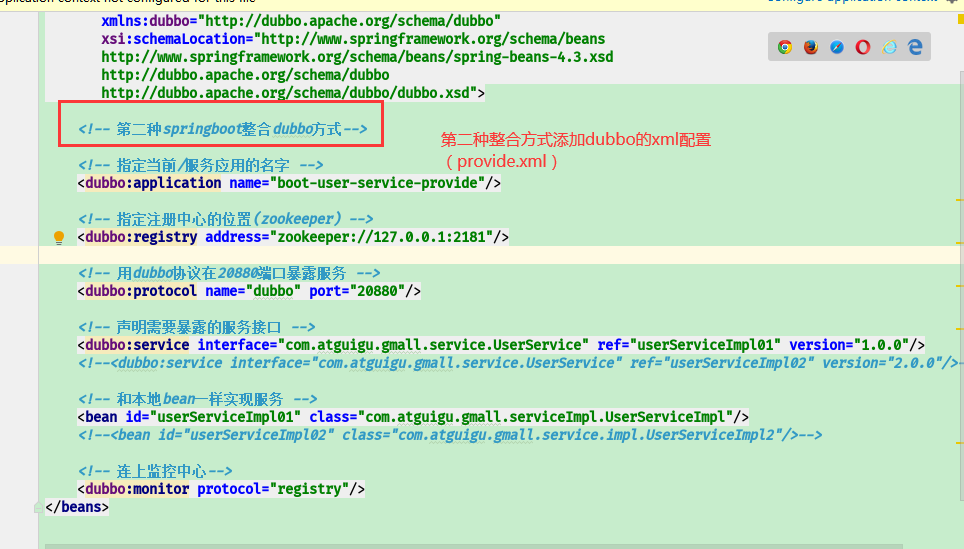
Task: Click the "用dubbo协议在20880端口暴露服务" comment
Action: pos(229,273)
